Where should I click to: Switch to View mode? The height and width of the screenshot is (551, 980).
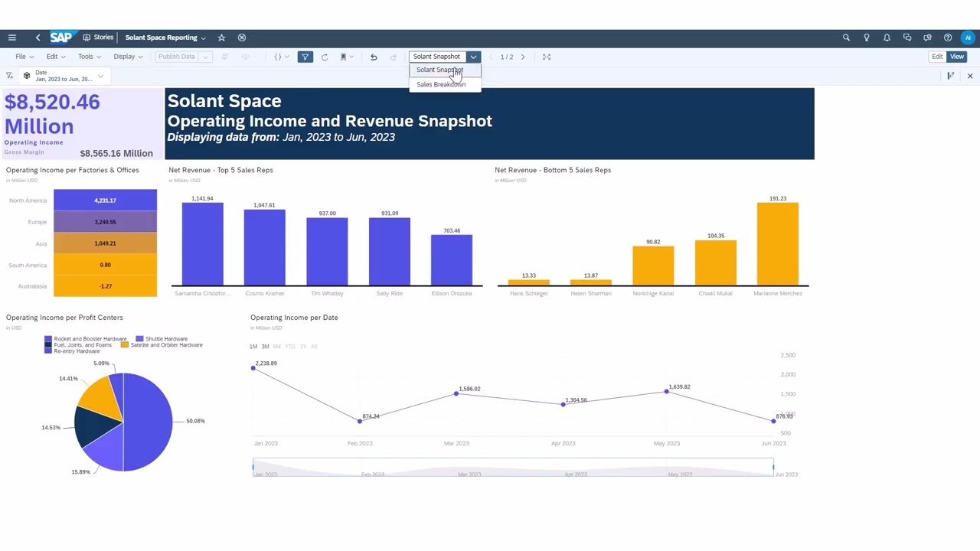[957, 57]
